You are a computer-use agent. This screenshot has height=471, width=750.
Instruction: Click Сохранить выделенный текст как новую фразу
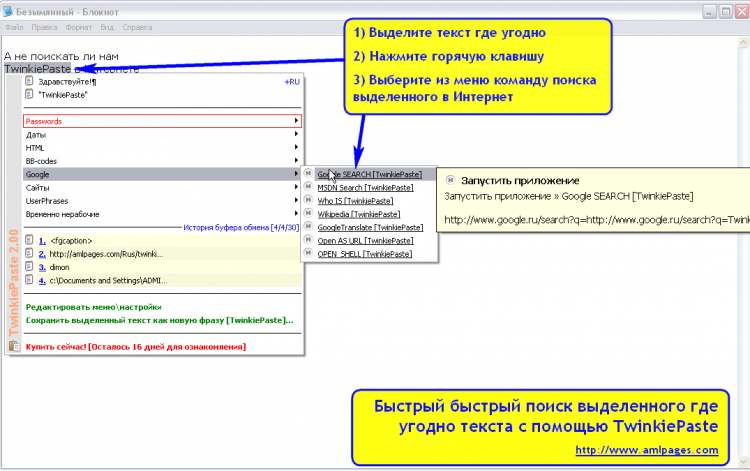(160, 320)
